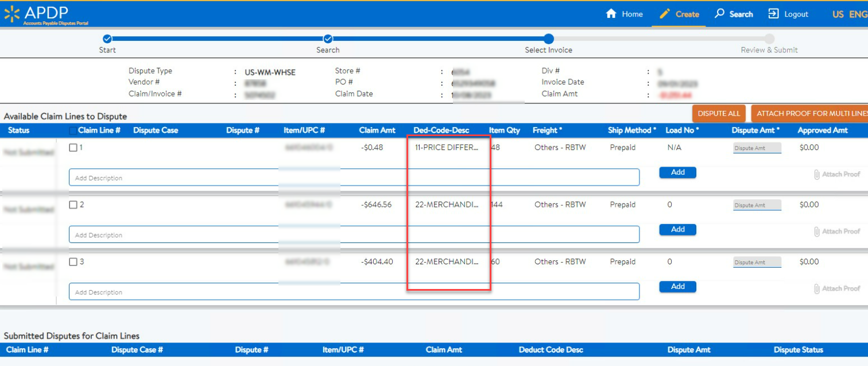This screenshot has height=366, width=868.
Task: Click the Select Invoice progress circle
Action: click(x=548, y=38)
